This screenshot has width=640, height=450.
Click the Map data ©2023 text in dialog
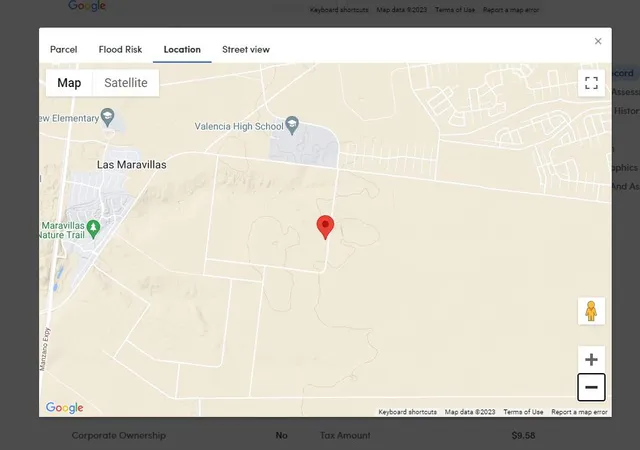(470, 412)
